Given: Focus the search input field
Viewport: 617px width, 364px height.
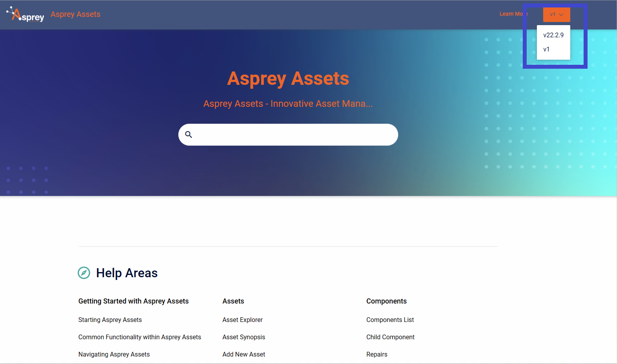Looking at the screenshot, I should (x=295, y=135).
